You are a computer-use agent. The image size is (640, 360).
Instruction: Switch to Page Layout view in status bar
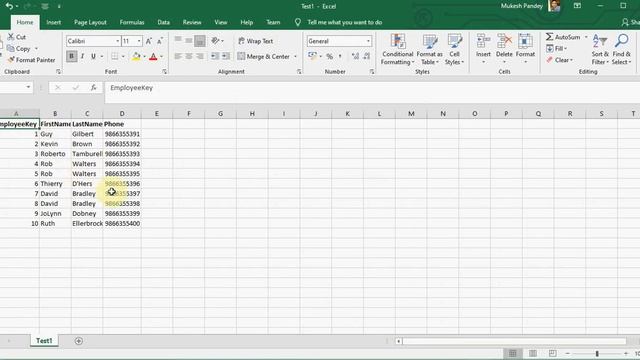[533, 353]
